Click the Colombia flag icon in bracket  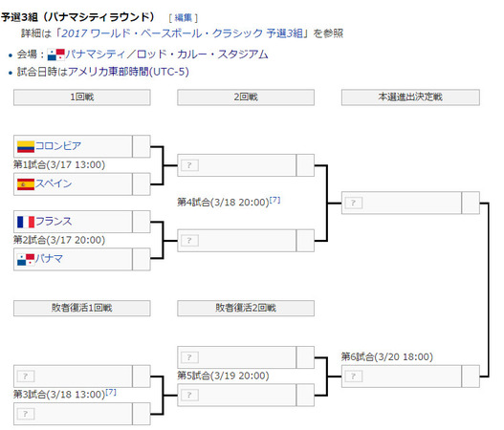[x=26, y=146]
